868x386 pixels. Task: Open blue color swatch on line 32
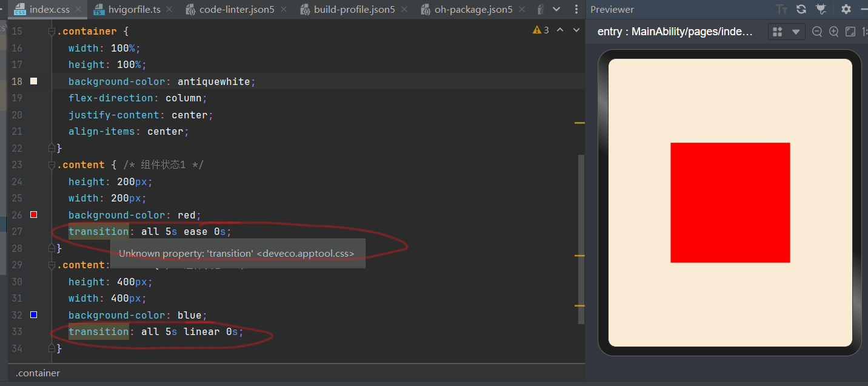point(34,315)
